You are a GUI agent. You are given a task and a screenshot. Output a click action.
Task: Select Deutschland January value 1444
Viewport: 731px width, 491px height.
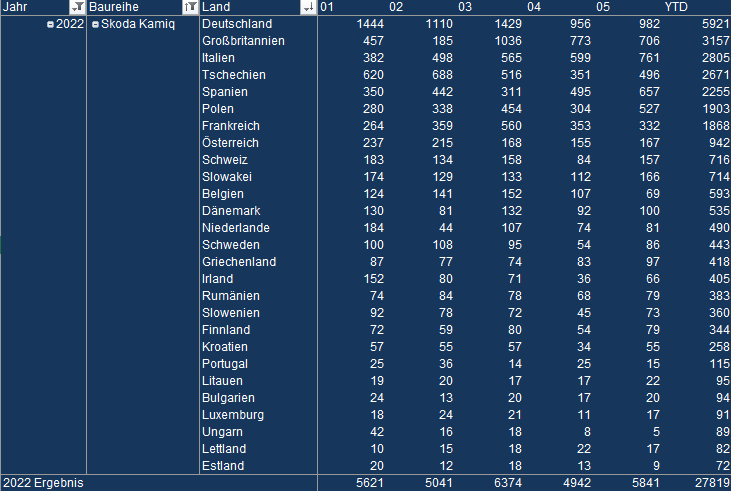[x=370, y=24]
